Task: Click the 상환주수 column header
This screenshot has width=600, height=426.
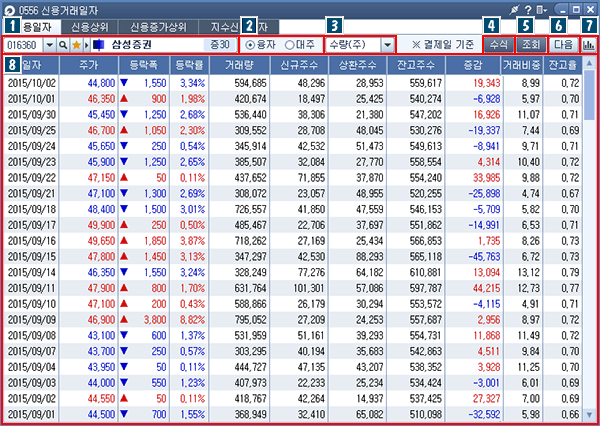Action: tap(357, 65)
